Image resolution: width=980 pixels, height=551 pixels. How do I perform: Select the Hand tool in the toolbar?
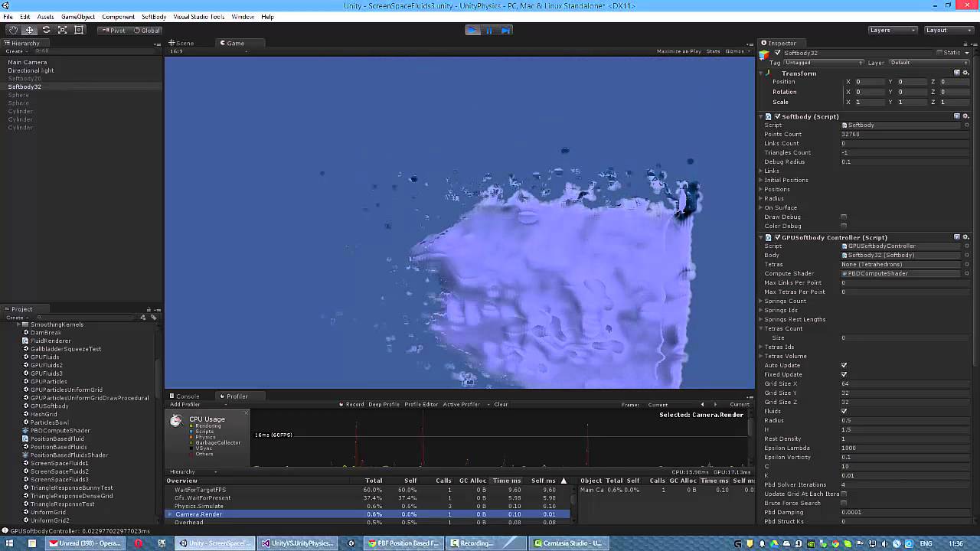coord(13,29)
